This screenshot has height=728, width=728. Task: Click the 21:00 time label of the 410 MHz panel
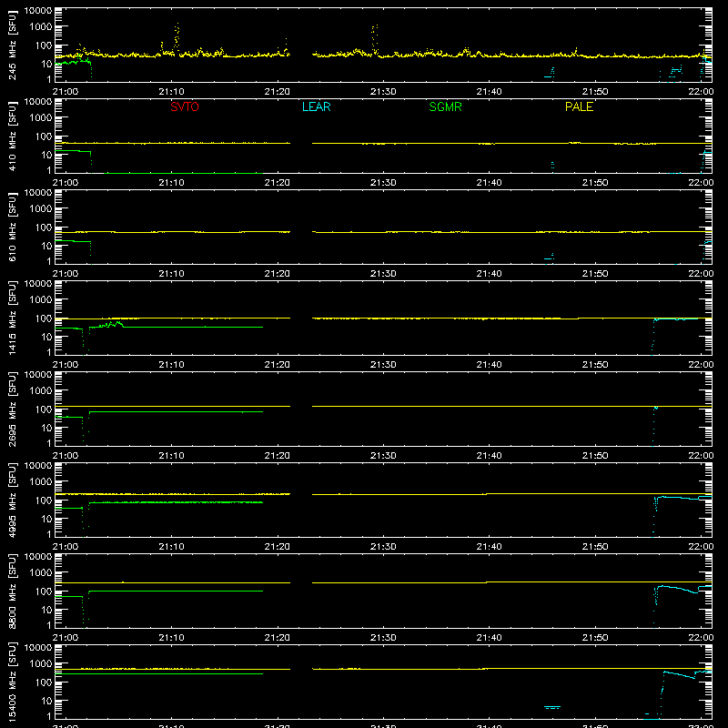pos(66,183)
